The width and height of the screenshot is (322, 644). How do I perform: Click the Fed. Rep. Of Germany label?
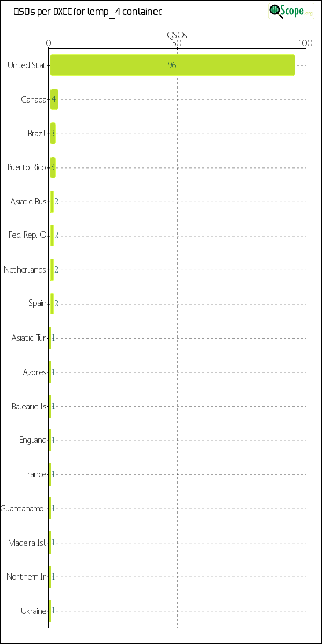pos(27,235)
